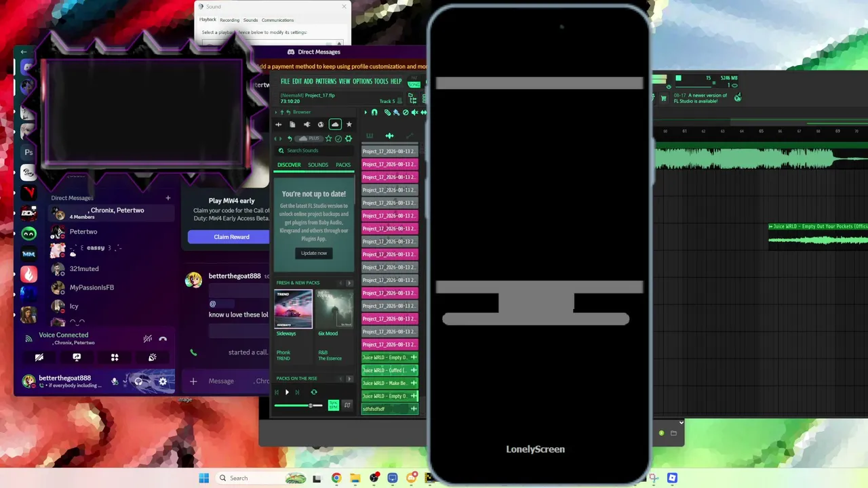Image resolution: width=868 pixels, height=488 pixels.
Task: Open the playlist options arrow in FL Studio
Action: click(x=366, y=113)
